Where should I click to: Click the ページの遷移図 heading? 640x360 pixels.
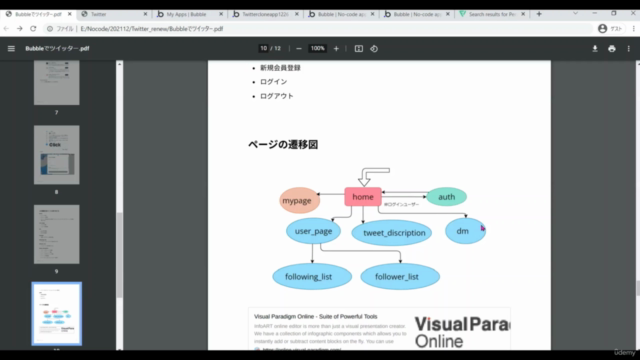point(283,145)
